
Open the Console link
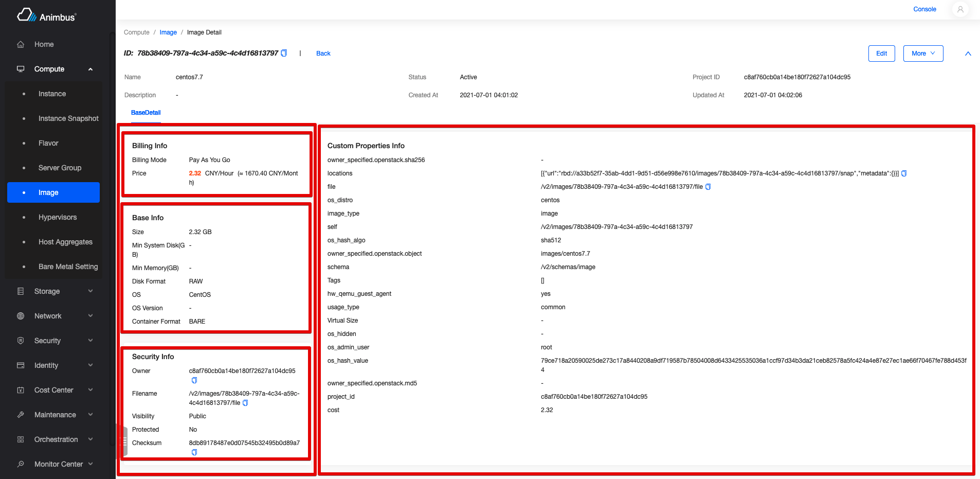click(924, 9)
